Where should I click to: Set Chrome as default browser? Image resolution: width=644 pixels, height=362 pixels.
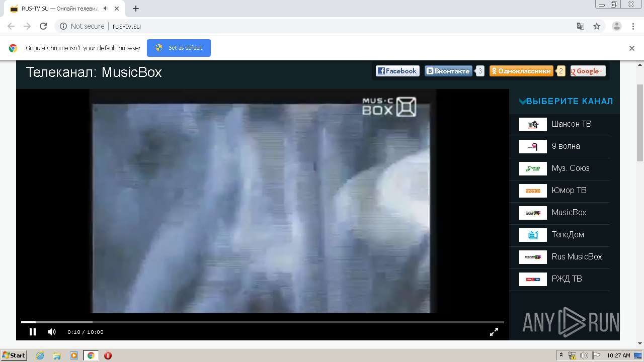tap(179, 48)
